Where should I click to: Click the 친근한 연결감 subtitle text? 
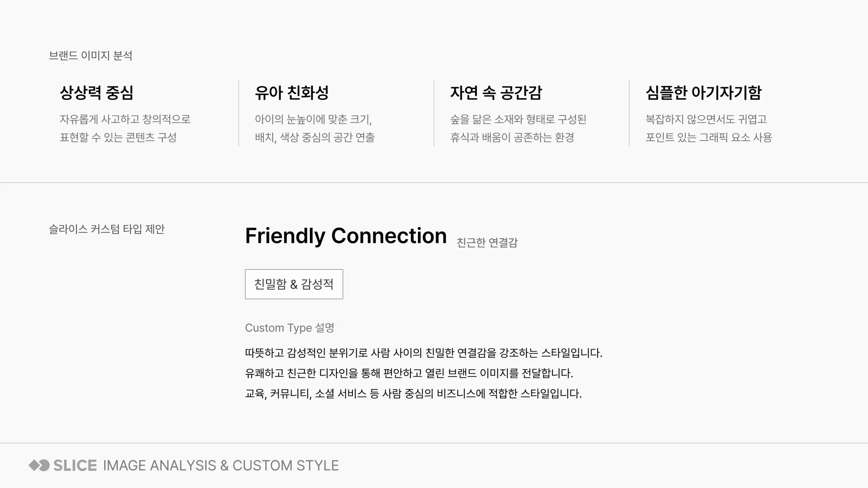pos(487,242)
